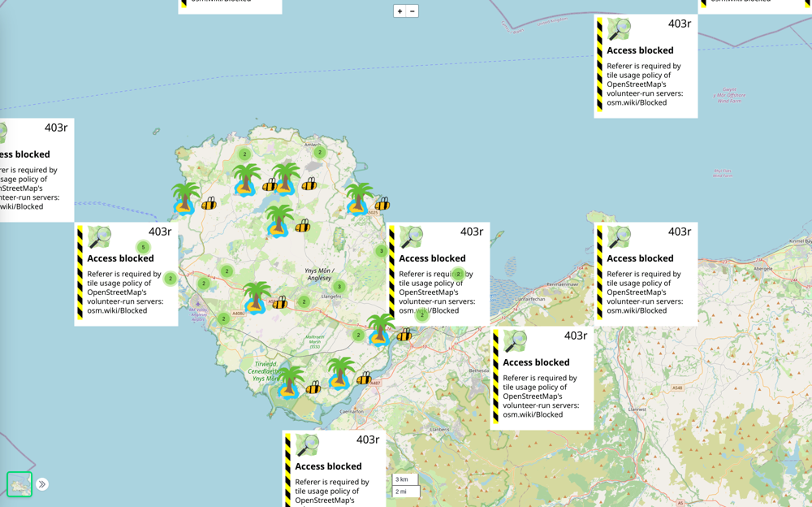Zoom out with the minus button

pos(412,11)
